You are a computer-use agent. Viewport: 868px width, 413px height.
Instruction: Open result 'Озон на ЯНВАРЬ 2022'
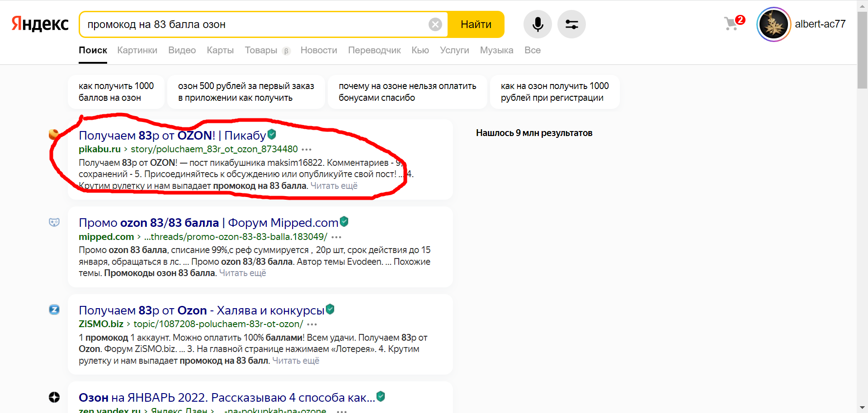227,398
